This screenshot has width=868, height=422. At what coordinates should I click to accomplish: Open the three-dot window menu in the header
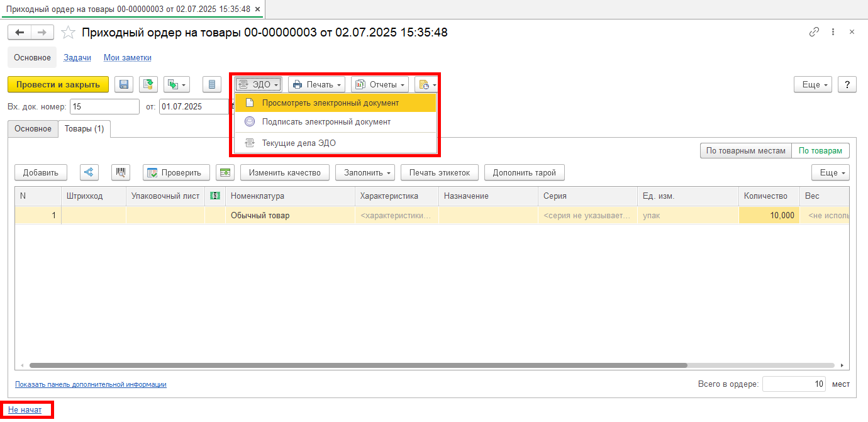[833, 32]
